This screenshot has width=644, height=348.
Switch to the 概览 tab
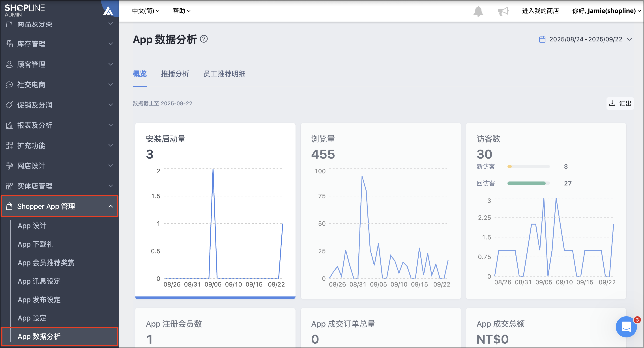140,74
